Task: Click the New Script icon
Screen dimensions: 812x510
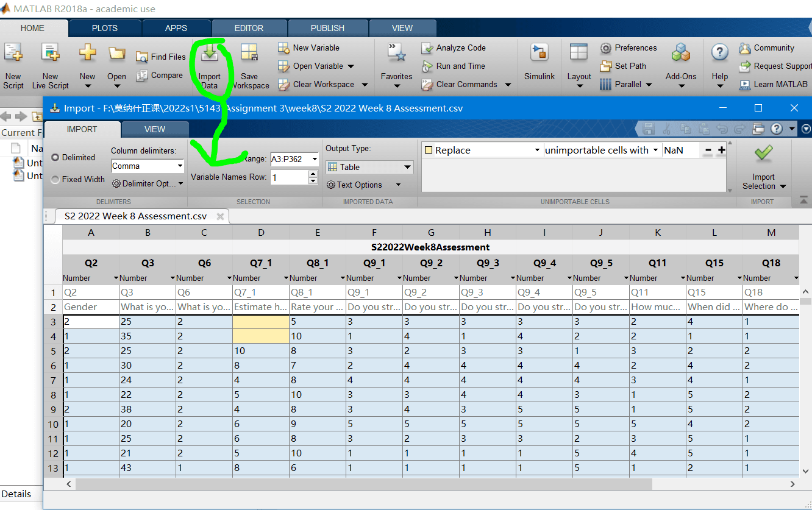Action: pos(13,53)
